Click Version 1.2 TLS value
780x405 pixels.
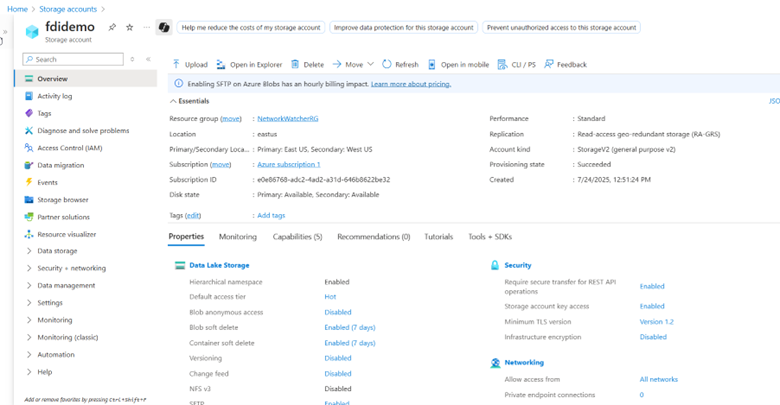(x=657, y=322)
